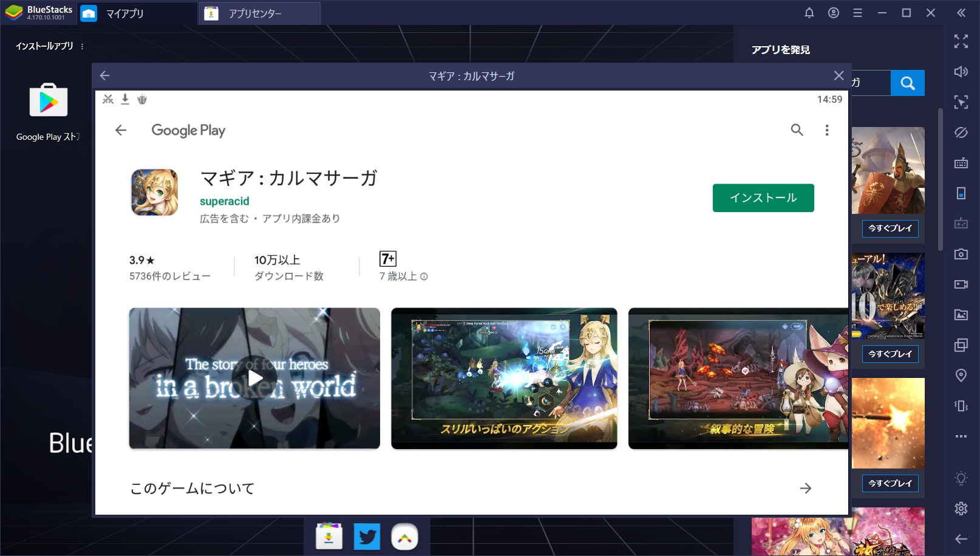Open BlueStacks settings gear icon
The width and height of the screenshot is (980, 556).
961,509
